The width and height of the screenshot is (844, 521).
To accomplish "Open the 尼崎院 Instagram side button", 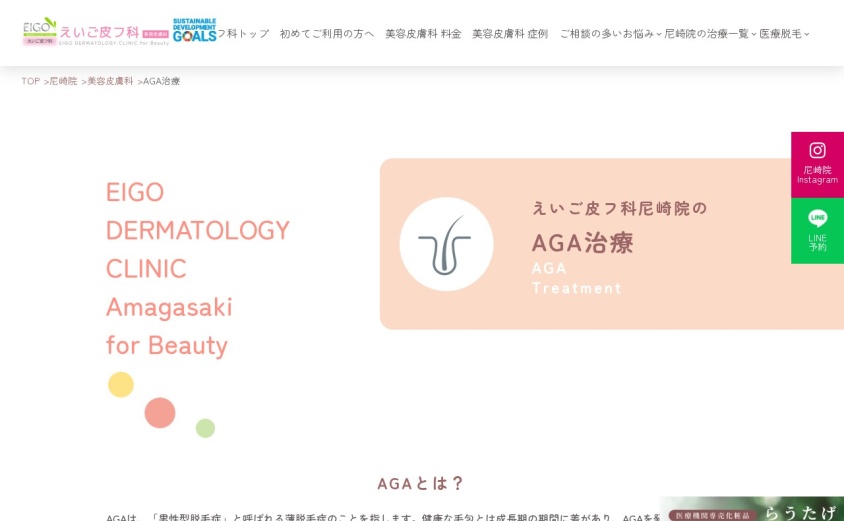I will coord(817,165).
